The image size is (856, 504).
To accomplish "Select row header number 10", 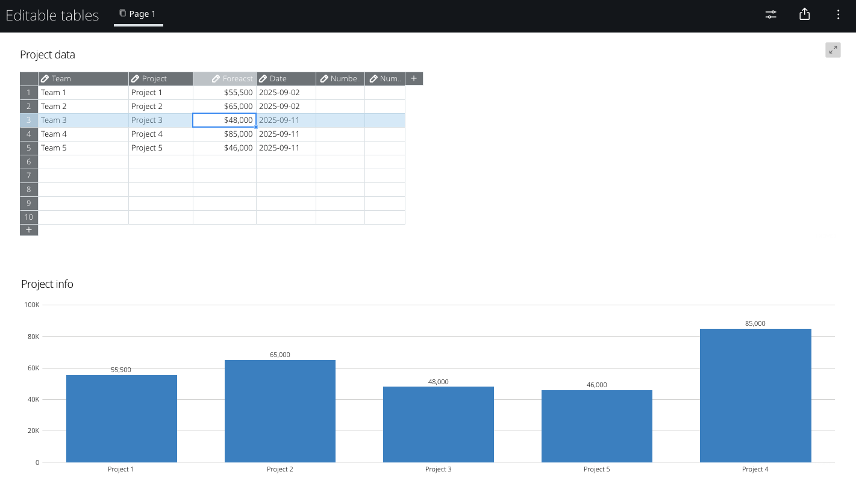I will pyautogui.click(x=29, y=217).
